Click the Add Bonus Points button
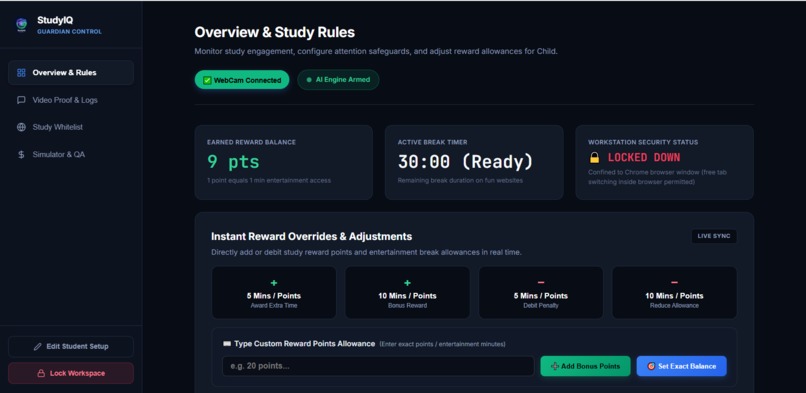The image size is (806, 393). pos(585,366)
